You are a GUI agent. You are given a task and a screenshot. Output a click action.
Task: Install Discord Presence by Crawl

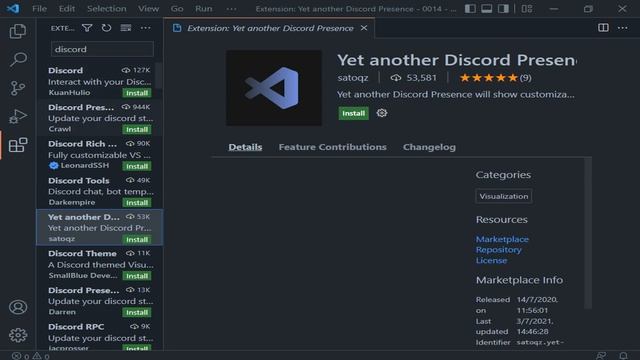click(137, 129)
